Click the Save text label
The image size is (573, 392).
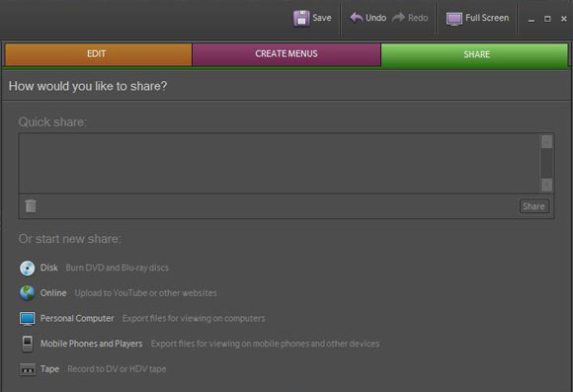coord(322,18)
